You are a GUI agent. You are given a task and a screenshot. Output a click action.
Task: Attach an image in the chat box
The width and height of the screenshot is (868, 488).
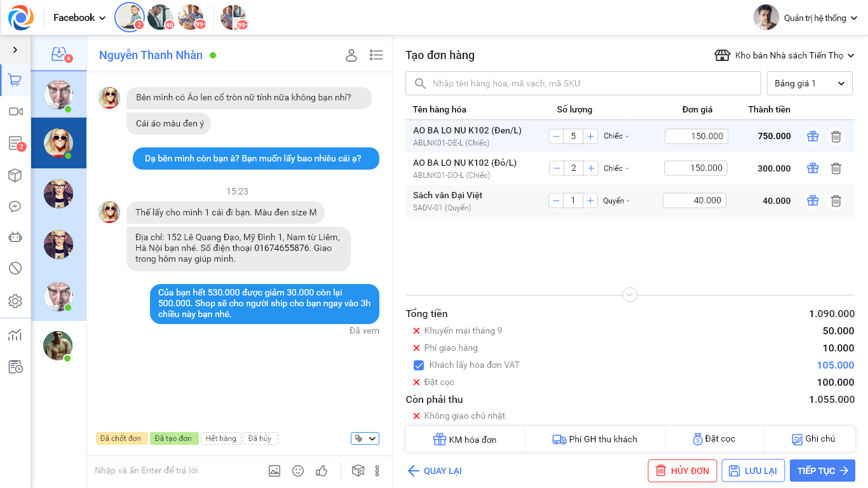tap(275, 471)
